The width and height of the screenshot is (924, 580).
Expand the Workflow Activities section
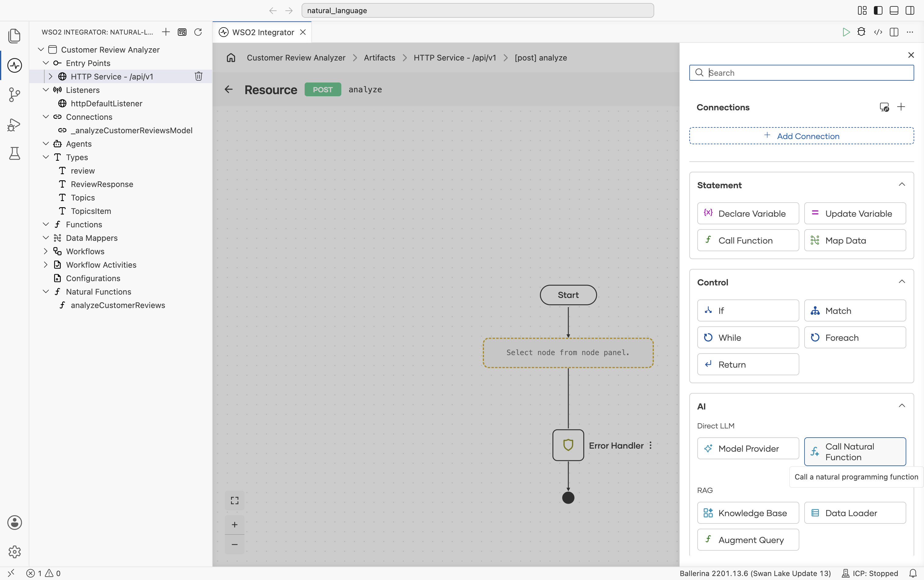click(46, 265)
